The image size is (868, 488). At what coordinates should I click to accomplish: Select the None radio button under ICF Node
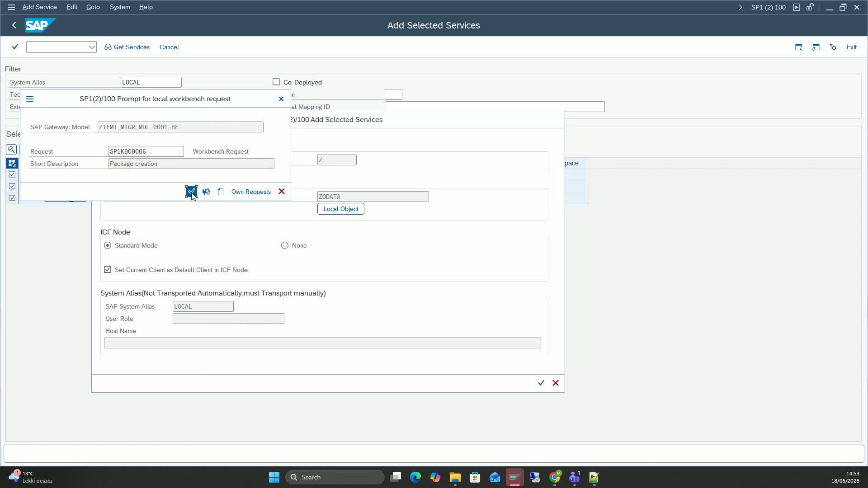click(285, 245)
